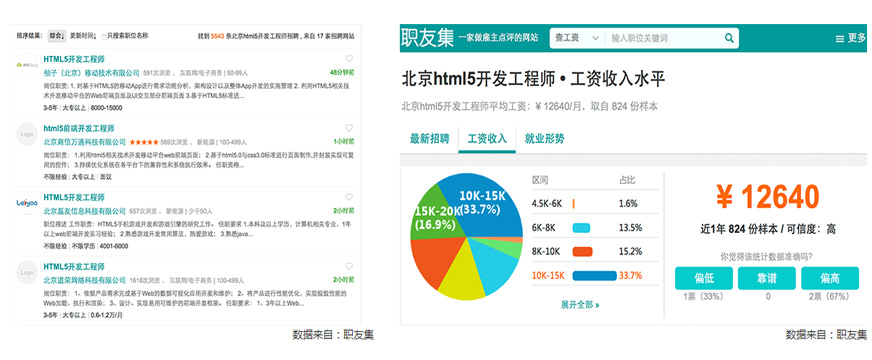Screen dimensions: 872x360
Task: Click the placeholder logo for 北京商信万通科技有限公司
Action: point(27,134)
